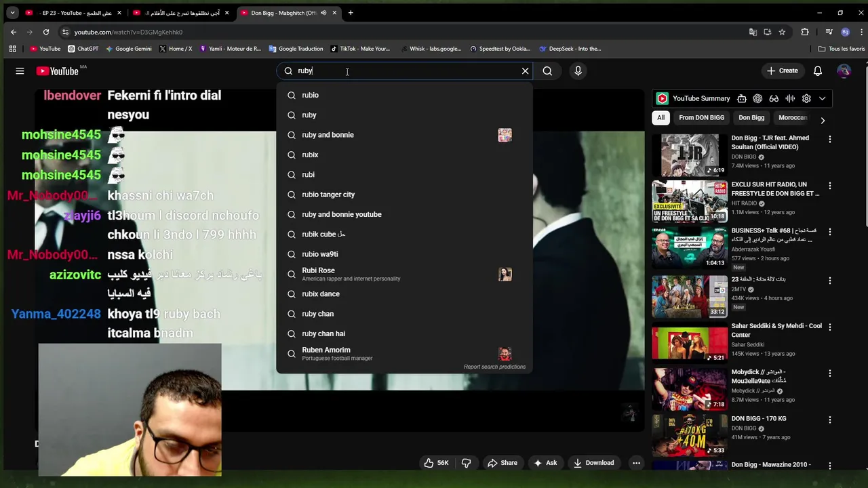Screen dimensions: 868x488
Task: Open options menu for BUSINESS+ Talk #68 video
Action: click(x=830, y=232)
